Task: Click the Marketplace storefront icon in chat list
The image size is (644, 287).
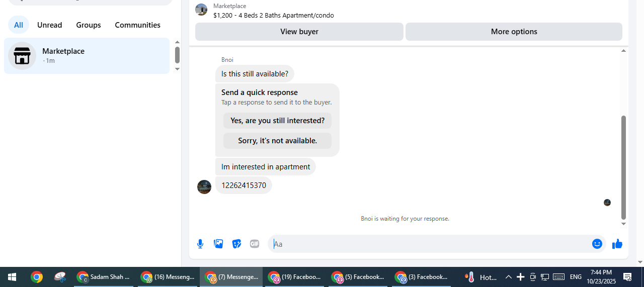Action: pos(22,56)
